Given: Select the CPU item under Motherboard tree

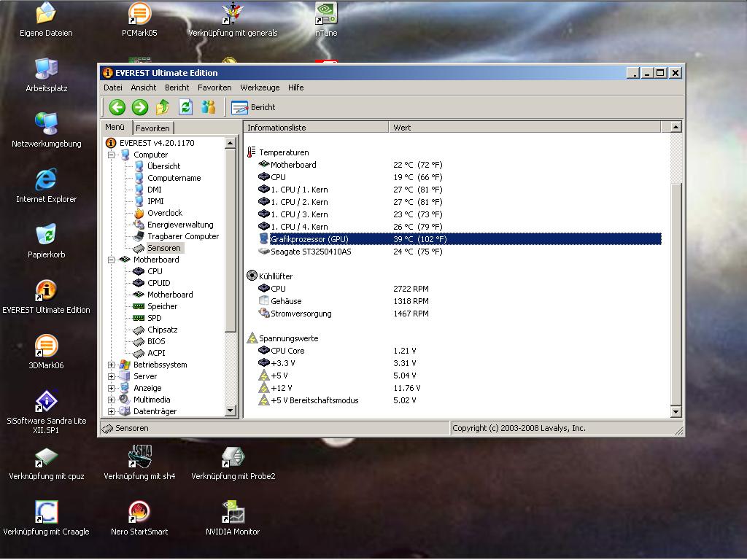Looking at the screenshot, I should 155,271.
